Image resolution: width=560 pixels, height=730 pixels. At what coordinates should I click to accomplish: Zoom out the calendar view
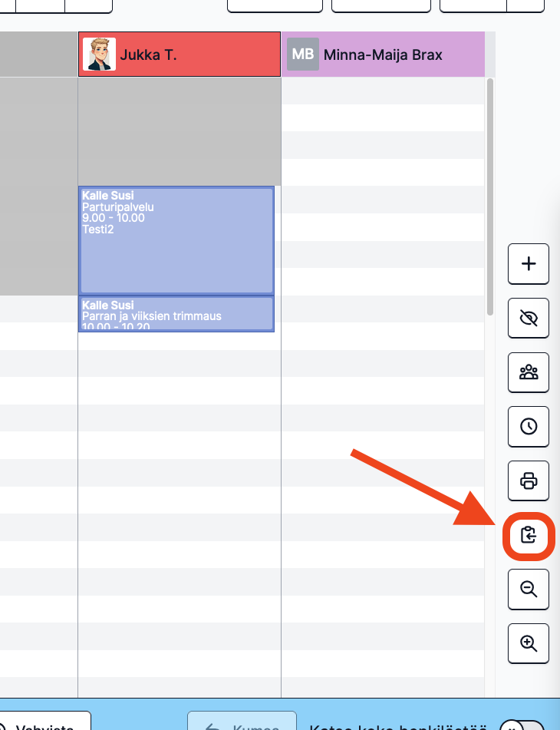tap(529, 589)
